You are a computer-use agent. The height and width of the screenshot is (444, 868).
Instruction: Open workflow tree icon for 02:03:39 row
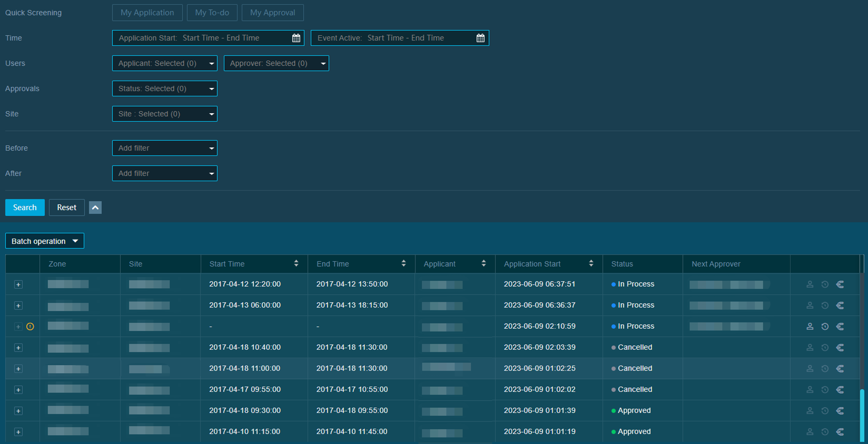pyautogui.click(x=840, y=348)
